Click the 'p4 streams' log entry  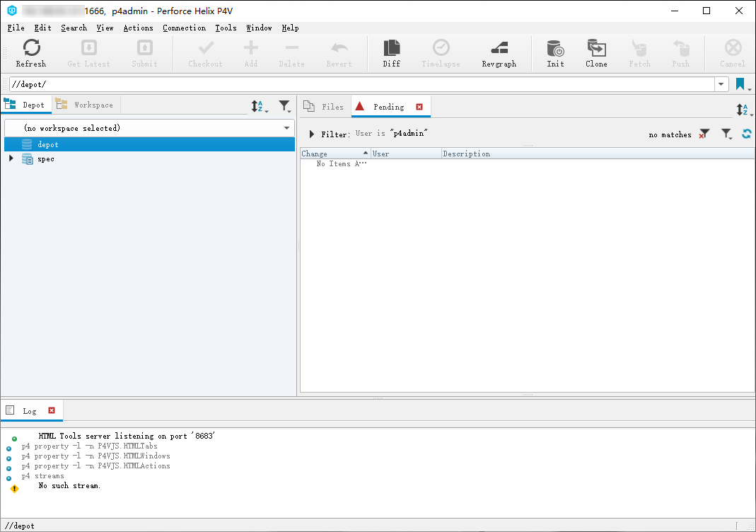pyautogui.click(x=42, y=475)
